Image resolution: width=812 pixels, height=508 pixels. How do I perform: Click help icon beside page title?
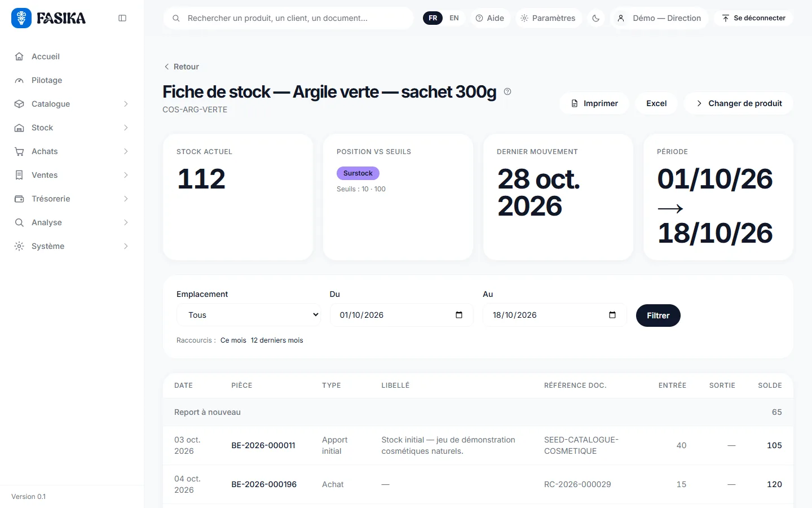click(x=507, y=91)
